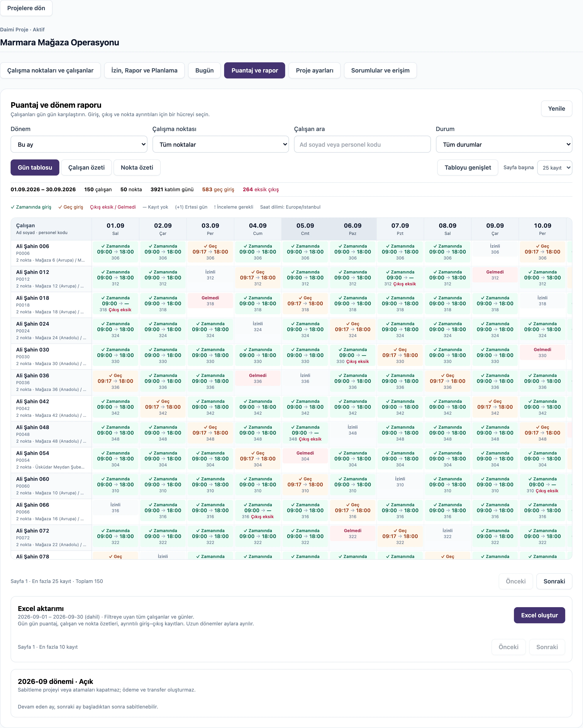Screen dimensions: 583x728
Task: Click employee name Ali Şahin 060
Action: [33, 479]
